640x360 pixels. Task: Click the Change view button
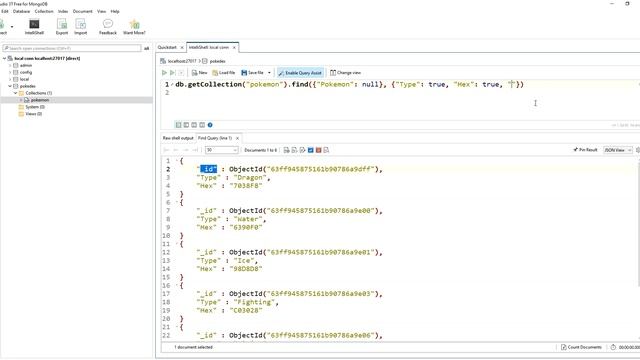coord(345,73)
